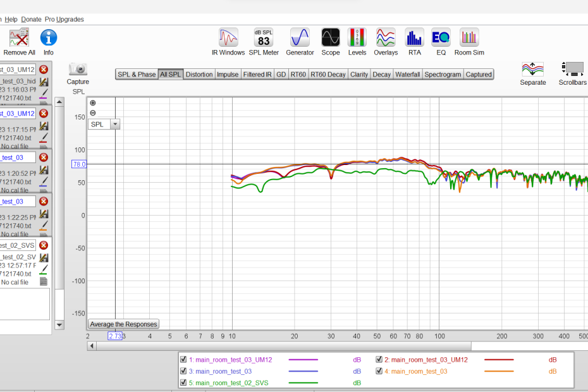The height and width of the screenshot is (392, 588).
Task: Open the Pro Upgrades menu
Action: click(x=64, y=19)
